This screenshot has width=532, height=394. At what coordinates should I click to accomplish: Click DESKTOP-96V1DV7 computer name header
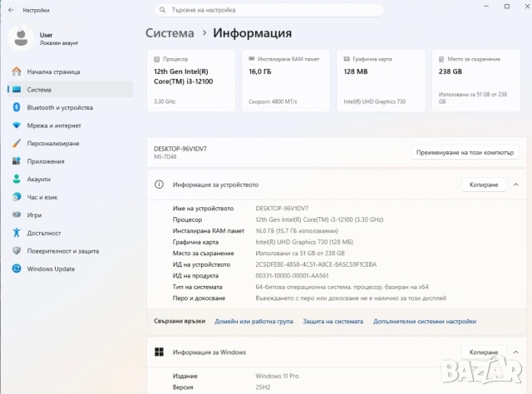coord(180,149)
